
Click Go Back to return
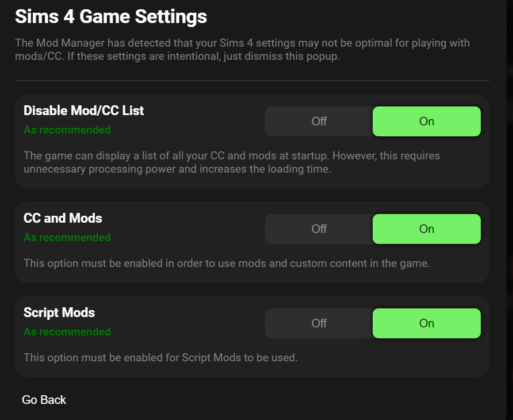44,399
